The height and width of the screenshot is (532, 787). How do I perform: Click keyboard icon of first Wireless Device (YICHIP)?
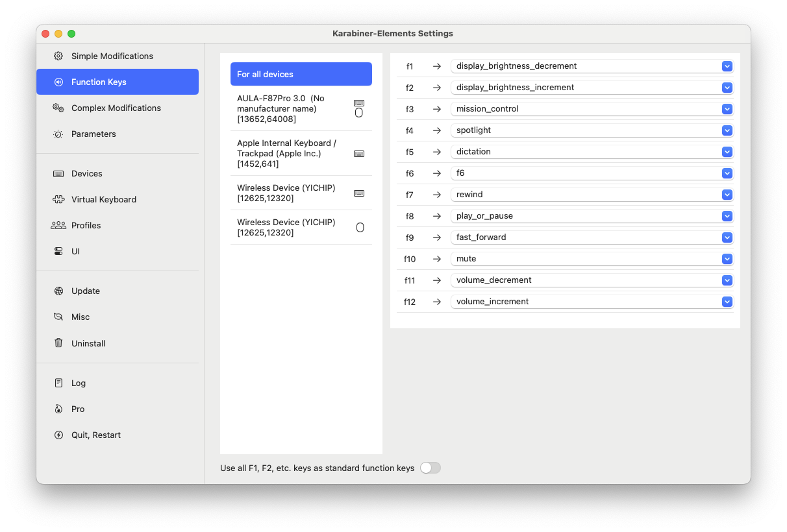359,193
